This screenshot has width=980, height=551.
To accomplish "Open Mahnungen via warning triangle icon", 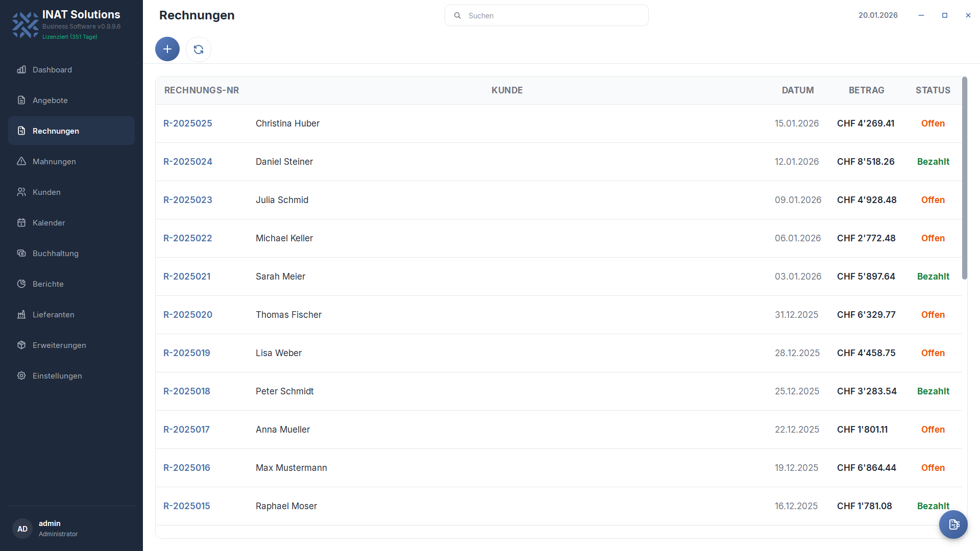I will pos(21,162).
